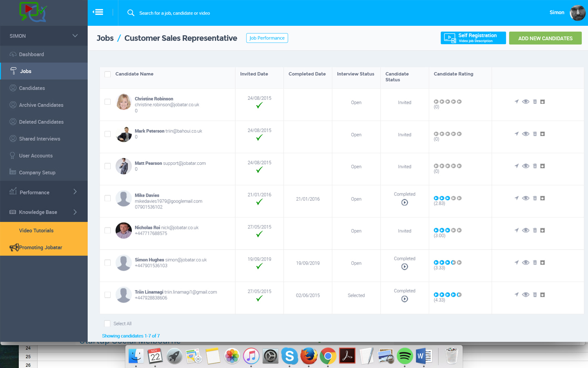
Task: Click the search magnifier icon
Action: [x=131, y=13]
